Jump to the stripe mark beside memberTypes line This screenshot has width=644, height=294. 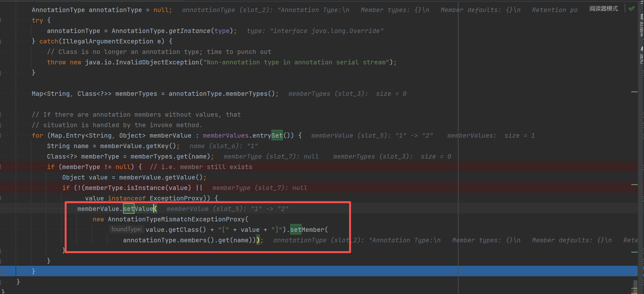coord(634,92)
